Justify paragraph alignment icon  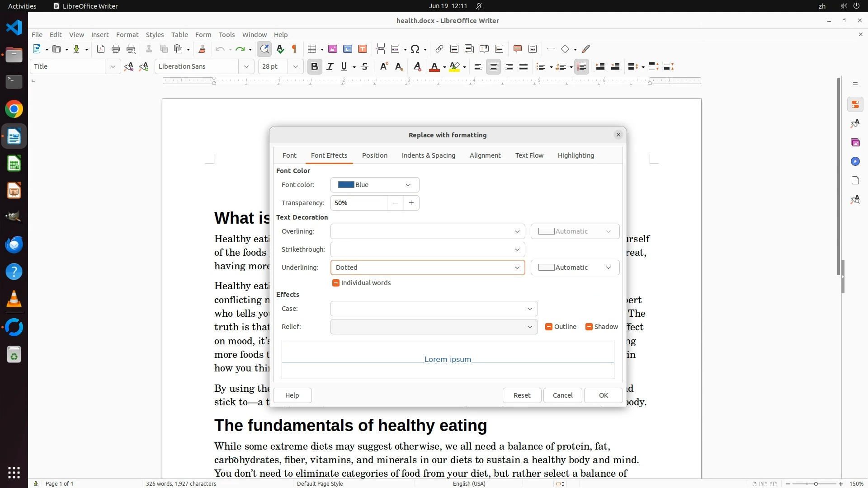point(524,67)
